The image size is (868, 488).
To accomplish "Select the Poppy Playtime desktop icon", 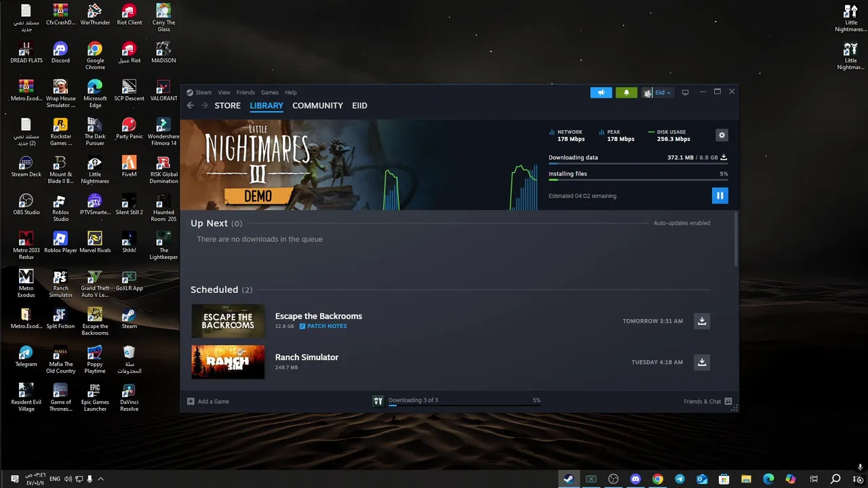I will pyautogui.click(x=95, y=359).
